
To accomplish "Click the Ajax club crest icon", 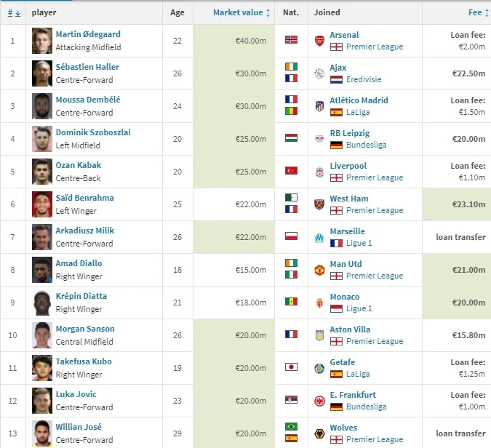I will coord(319,73).
